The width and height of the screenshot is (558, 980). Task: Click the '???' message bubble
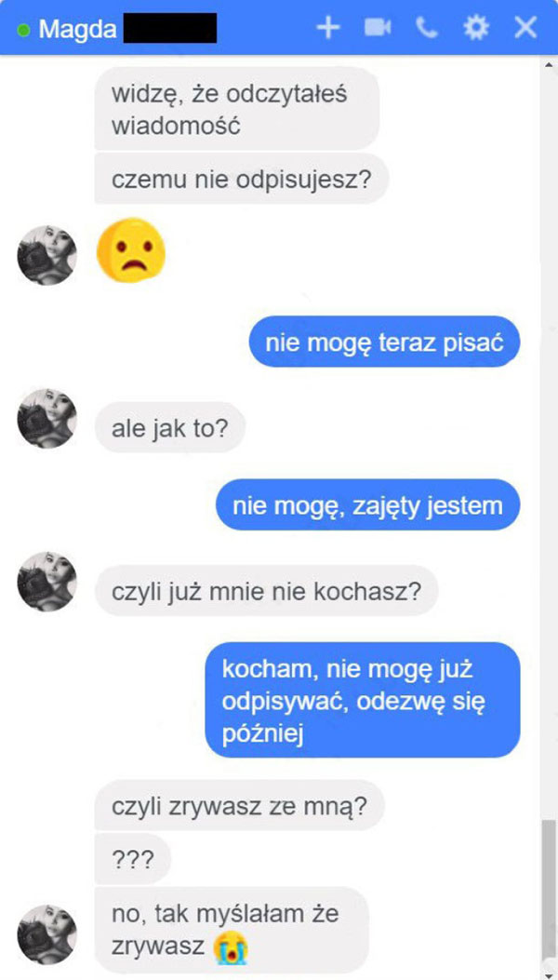(x=132, y=859)
